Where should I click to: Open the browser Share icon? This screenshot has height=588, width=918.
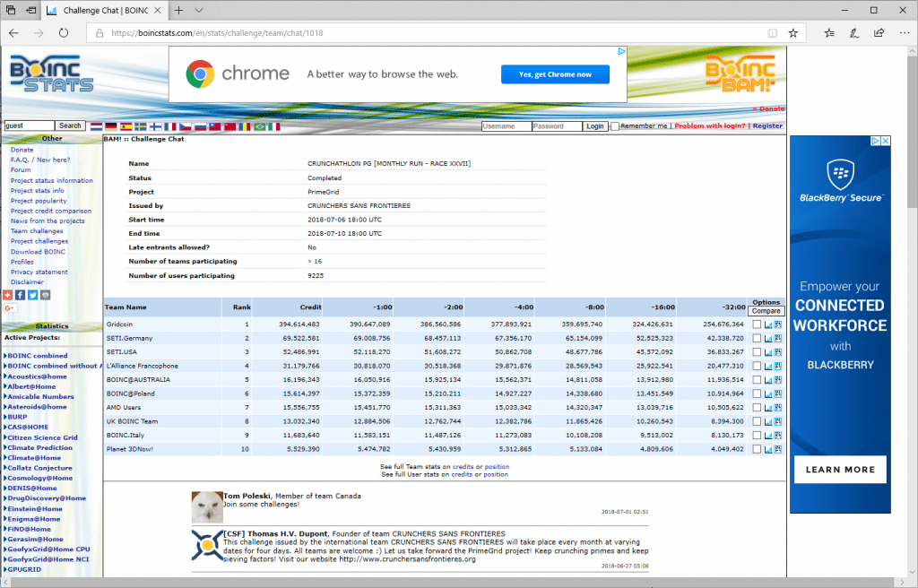[x=879, y=33]
